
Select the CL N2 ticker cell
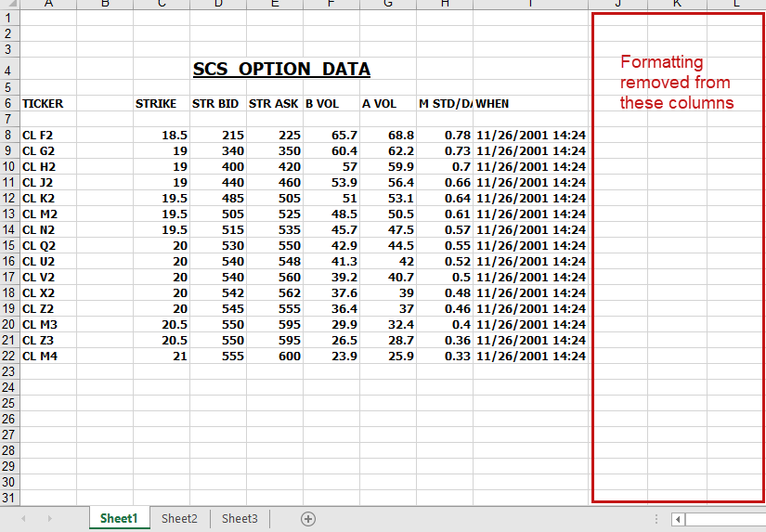point(48,229)
